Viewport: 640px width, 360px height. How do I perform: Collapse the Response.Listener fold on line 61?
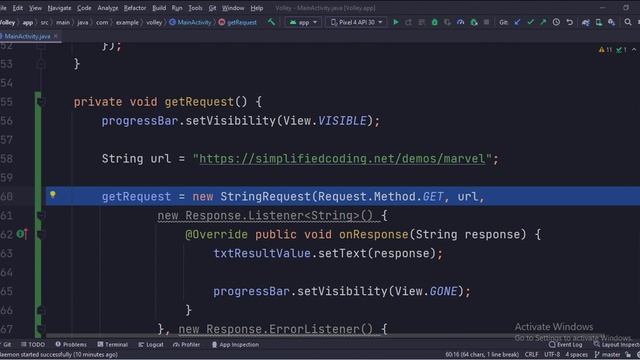pyautogui.click(x=40, y=216)
